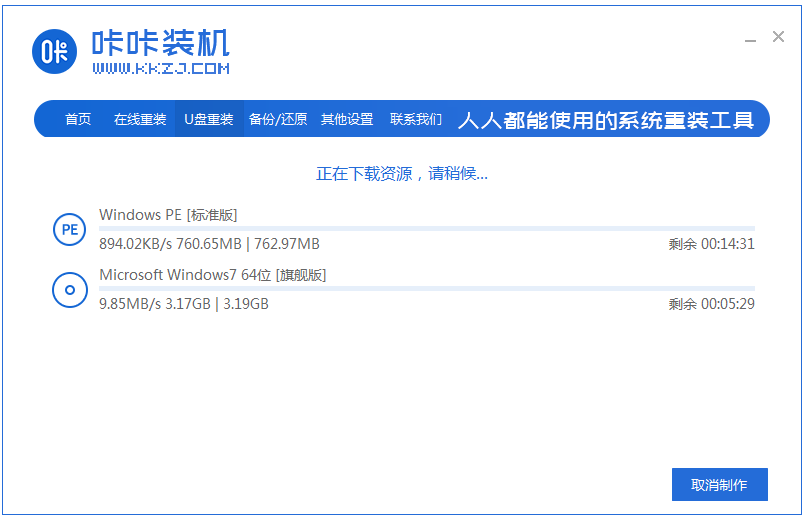The image size is (807, 519).
Task: Cancel creation with 取消制作 button
Action: coord(720,485)
